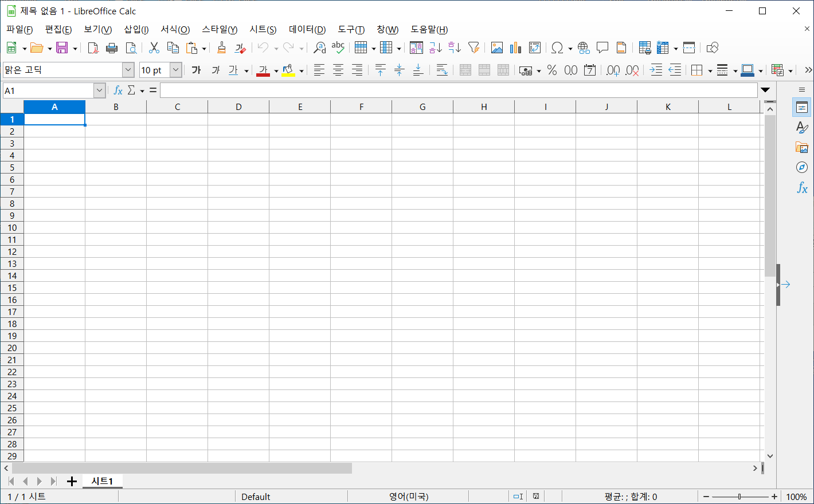814x504 pixels.
Task: Export directly as PDF icon
Action: point(93,48)
